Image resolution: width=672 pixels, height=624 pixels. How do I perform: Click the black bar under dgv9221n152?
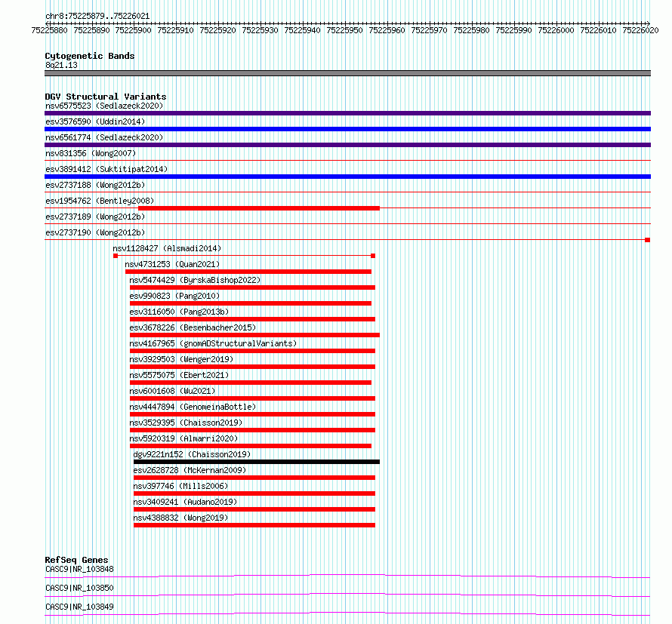257,462
